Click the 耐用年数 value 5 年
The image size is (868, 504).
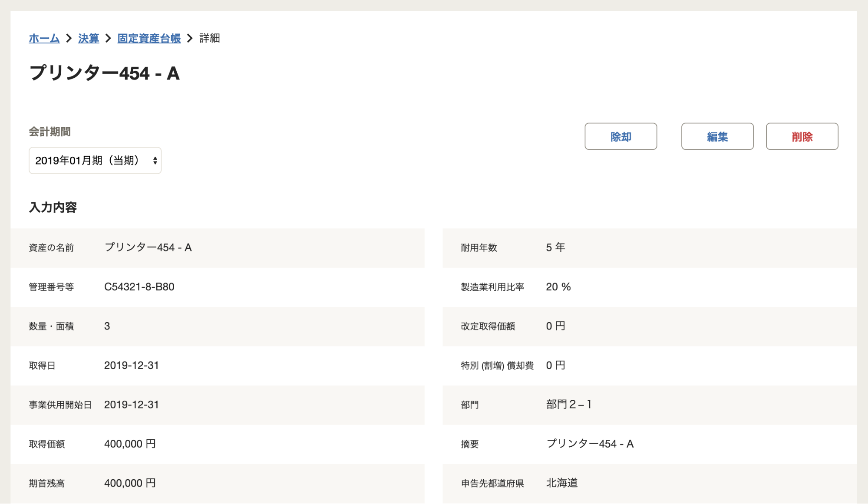pyautogui.click(x=555, y=247)
